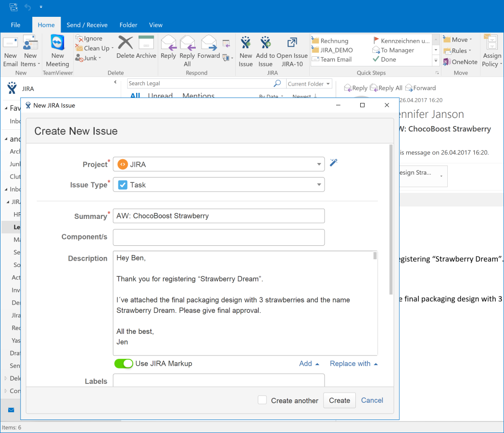Viewport: 504px width, 433px height.
Task: Click the magic wand icon beside Project
Action: point(334,162)
